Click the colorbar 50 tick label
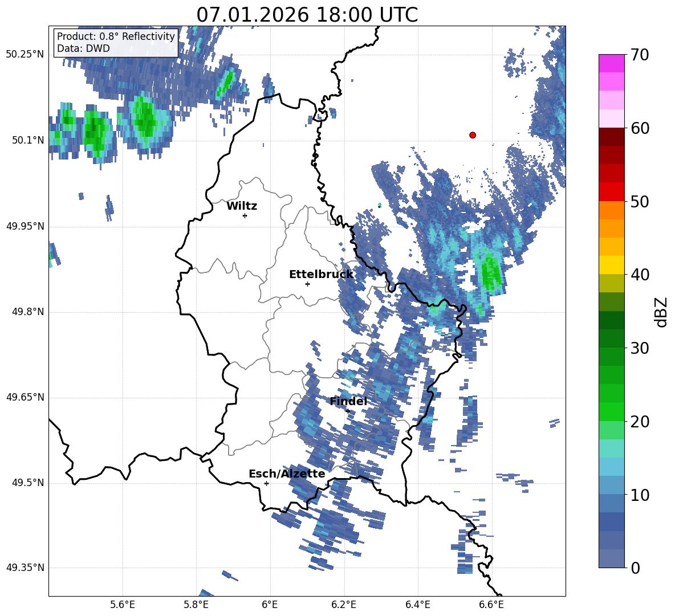 click(640, 201)
